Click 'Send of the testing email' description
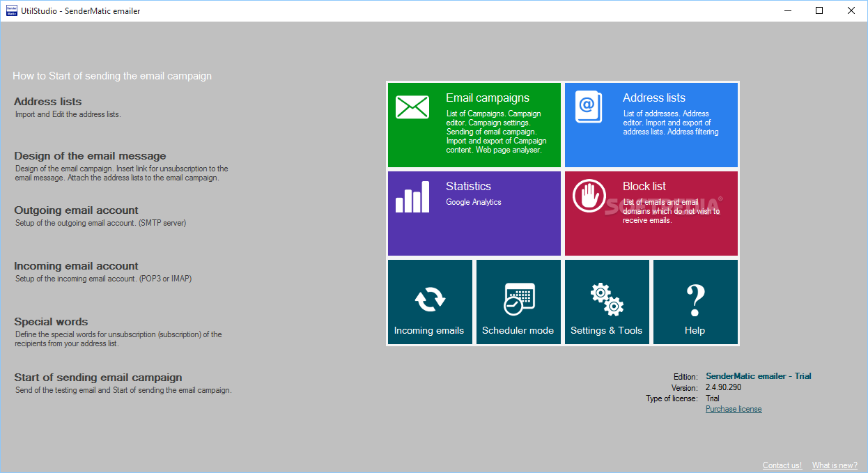The image size is (868, 473). tap(123, 390)
